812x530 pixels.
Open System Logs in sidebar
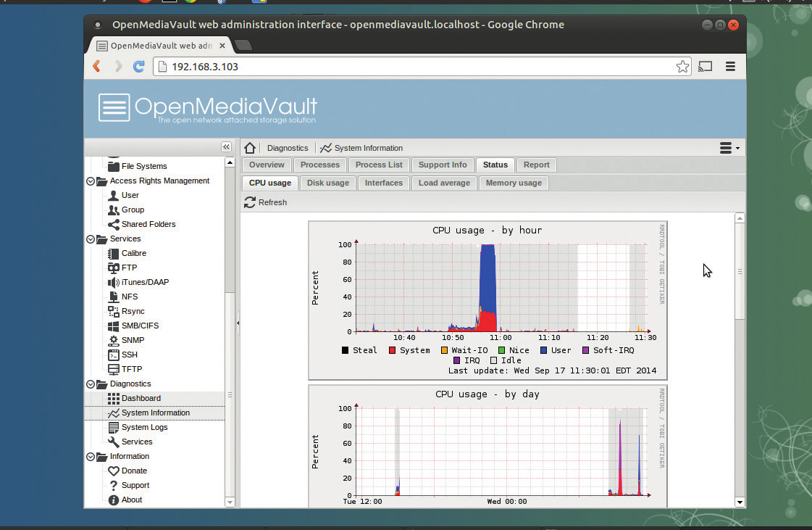click(x=144, y=427)
